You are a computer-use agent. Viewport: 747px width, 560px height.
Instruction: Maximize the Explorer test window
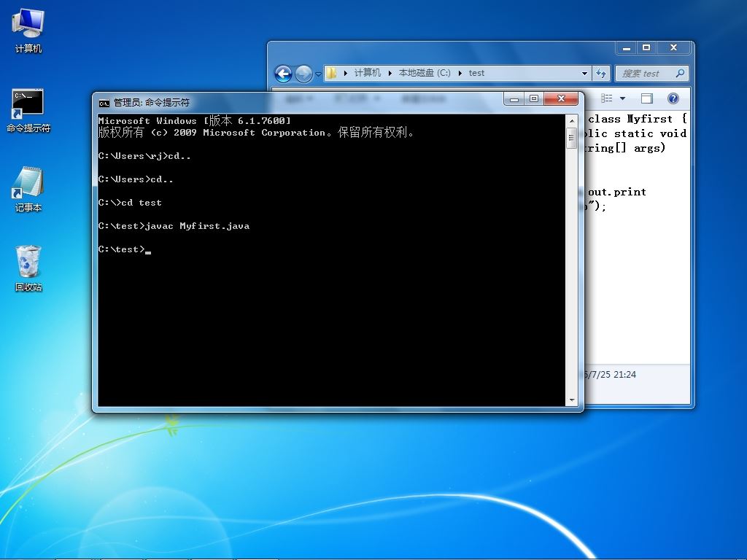point(646,47)
